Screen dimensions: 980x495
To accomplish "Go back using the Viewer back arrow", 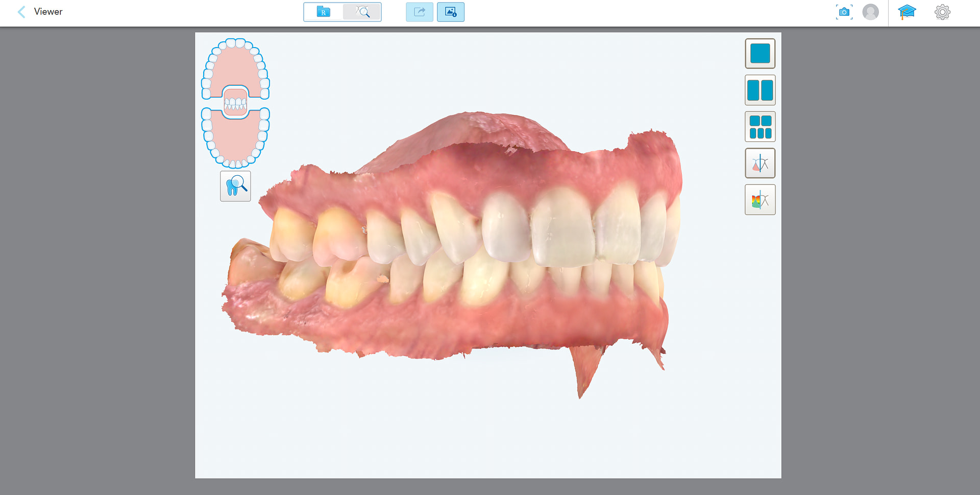I will (21, 12).
